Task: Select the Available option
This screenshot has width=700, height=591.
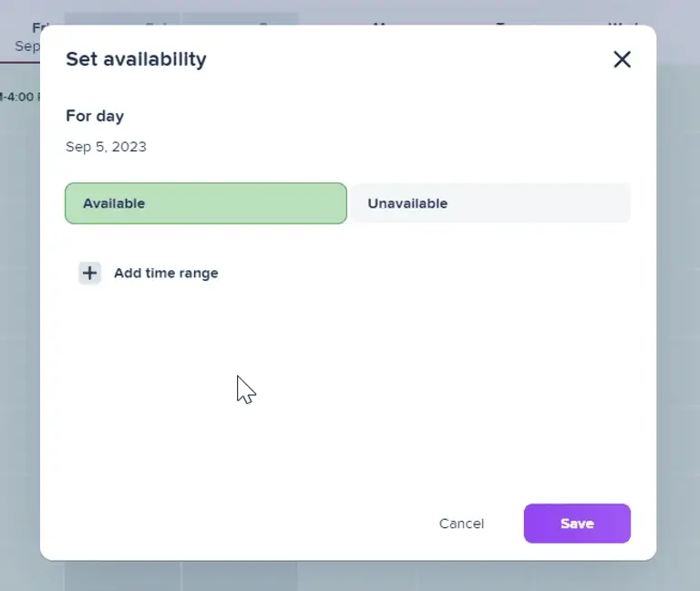Action: click(x=206, y=203)
